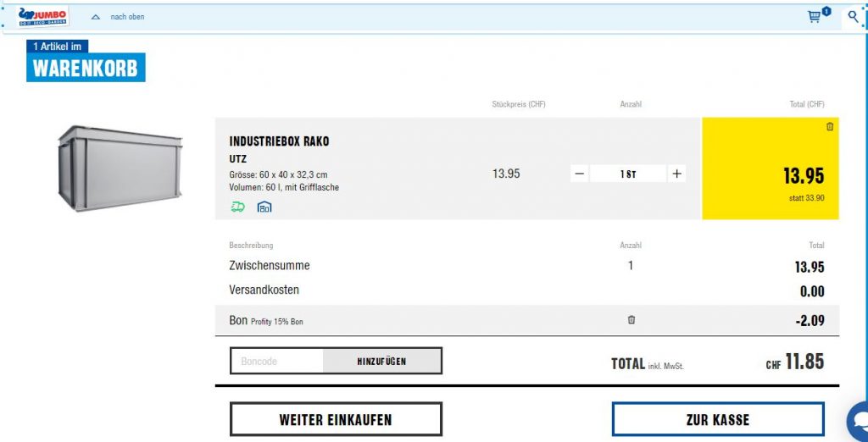Decrease quantity with the minus button
This screenshot has height=442, width=868.
point(579,174)
